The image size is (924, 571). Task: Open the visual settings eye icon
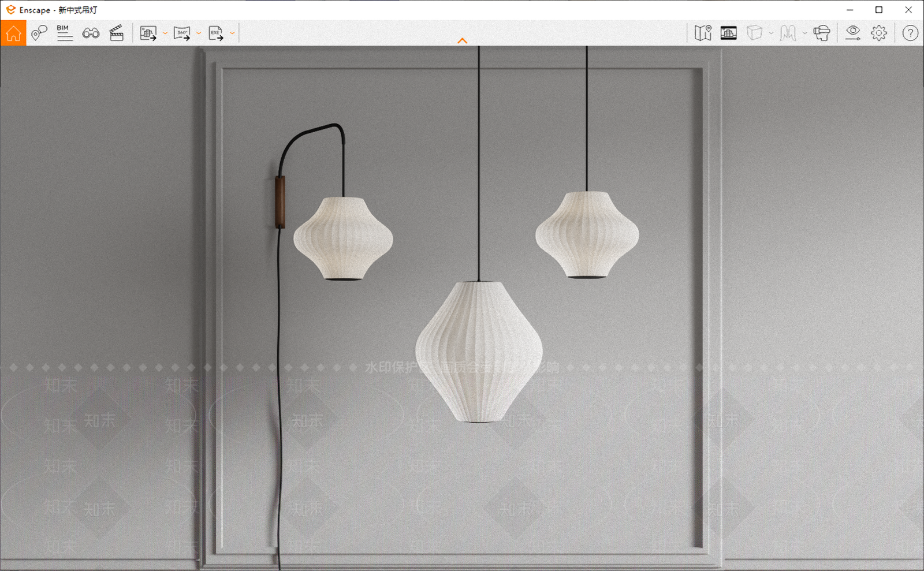click(853, 33)
